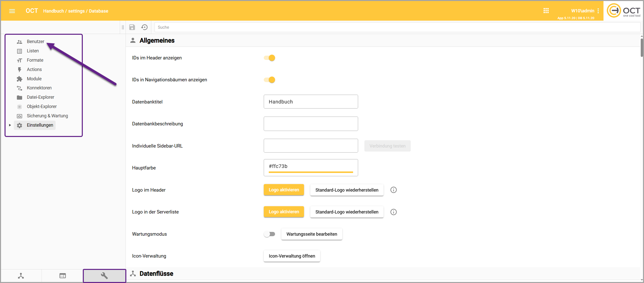Select Benutzer in the sidebar
The height and width of the screenshot is (283, 644).
click(35, 42)
